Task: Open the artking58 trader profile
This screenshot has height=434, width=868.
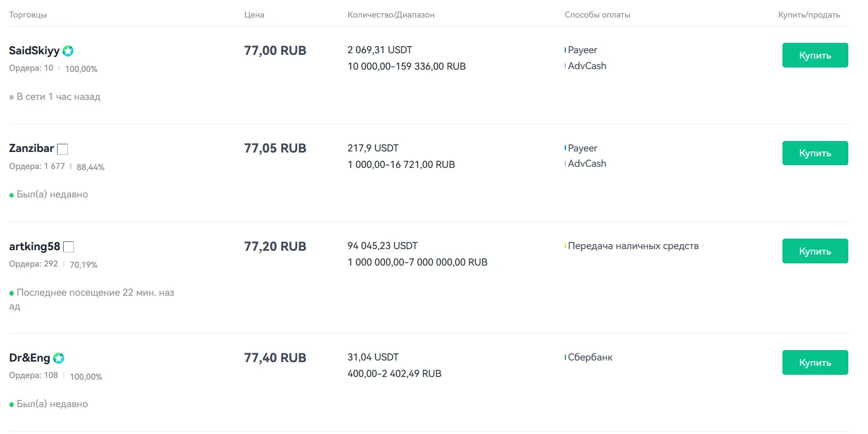Action: (35, 246)
